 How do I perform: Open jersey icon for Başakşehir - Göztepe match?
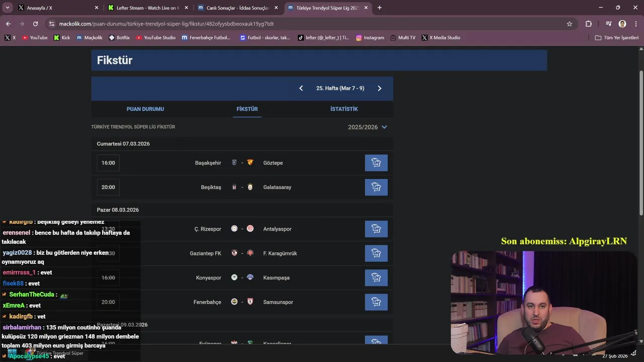(376, 163)
